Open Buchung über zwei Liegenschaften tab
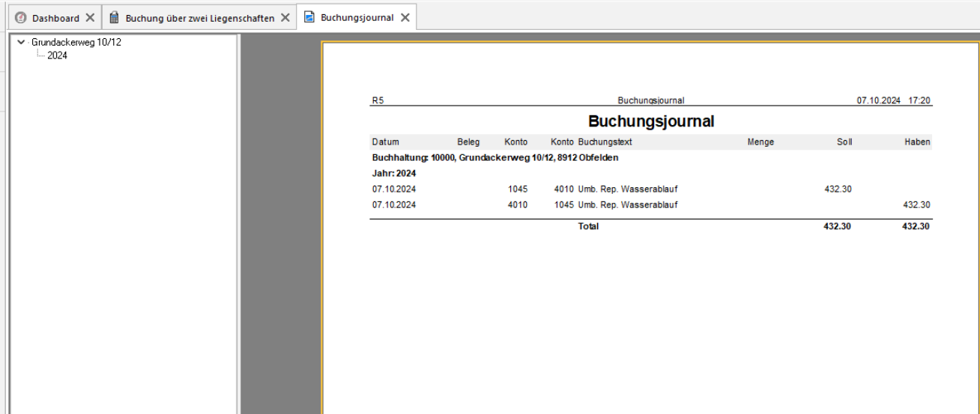Image resolution: width=980 pixels, height=414 pixels. pos(199,17)
